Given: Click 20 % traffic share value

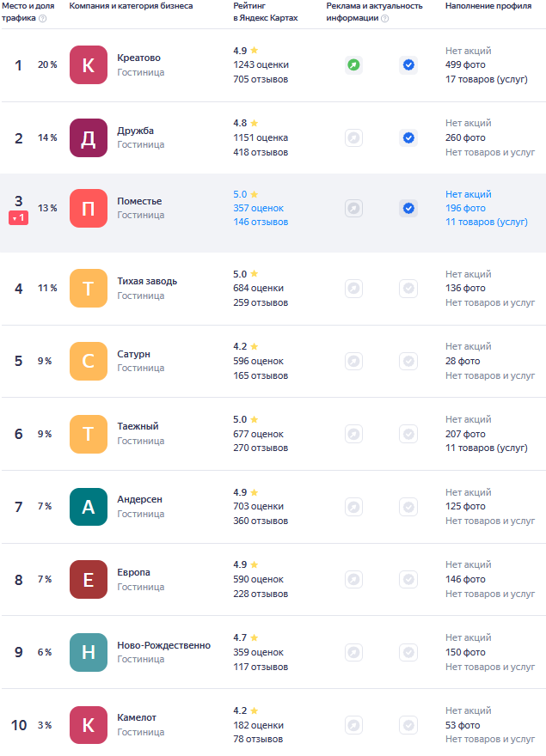Looking at the screenshot, I should (47, 64).
